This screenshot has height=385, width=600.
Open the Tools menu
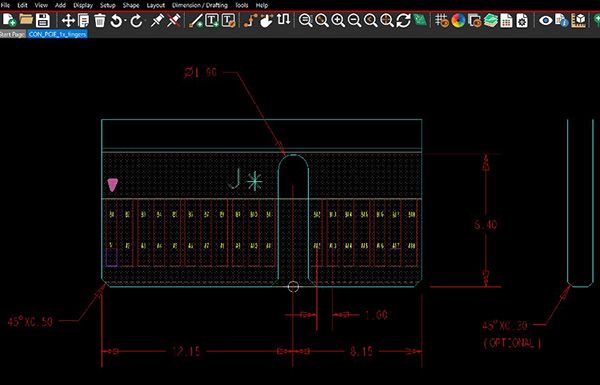(x=241, y=5)
